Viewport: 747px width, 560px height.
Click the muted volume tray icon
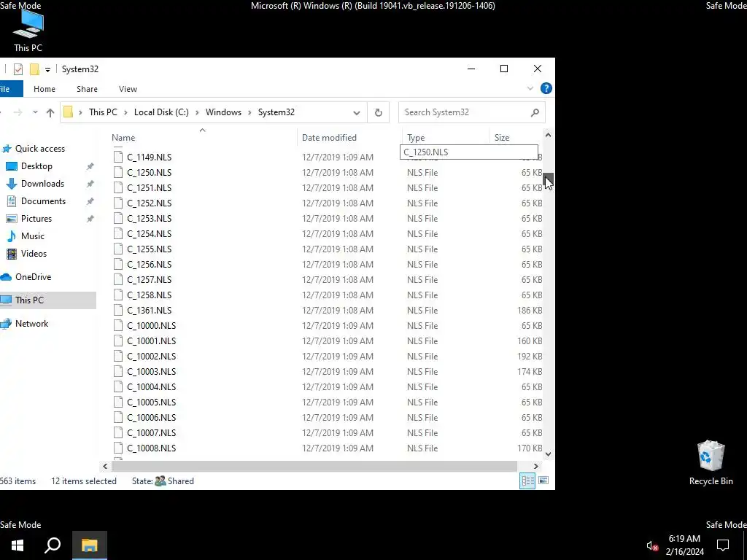[x=652, y=546]
